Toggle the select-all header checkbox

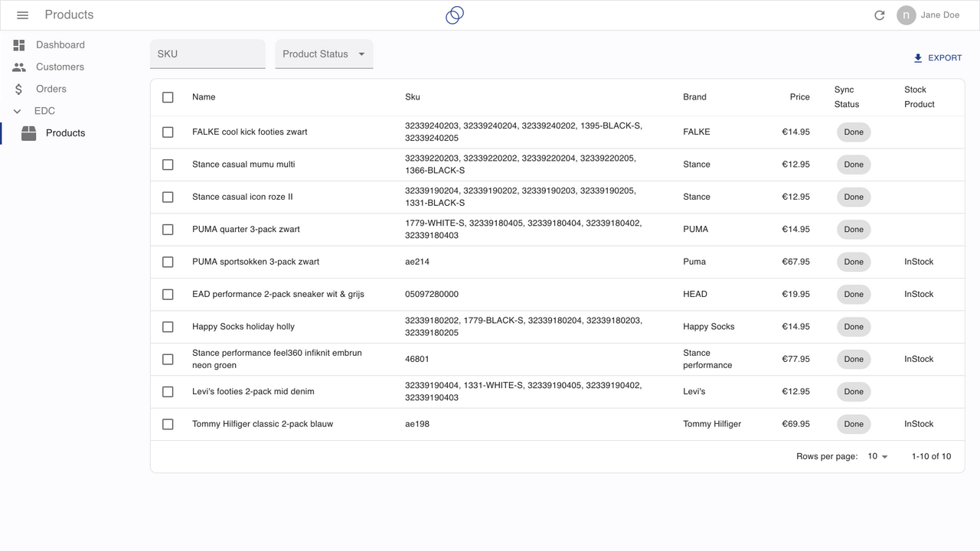tap(168, 97)
